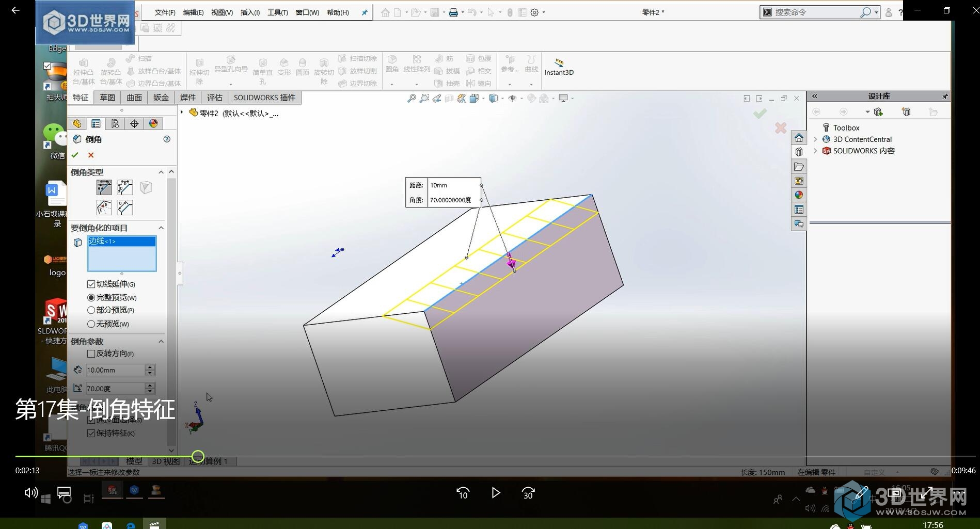Confirm chamfer with green check mark
The image size is (980, 529).
(75, 155)
